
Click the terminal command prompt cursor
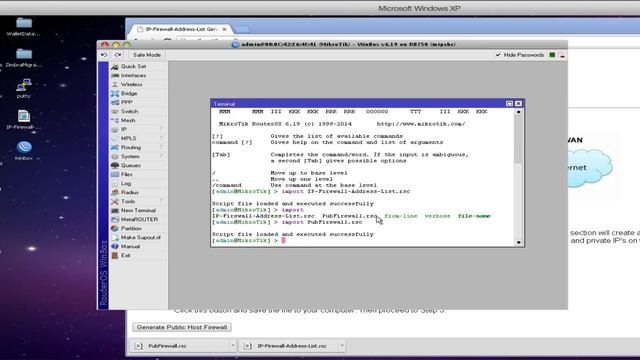pos(284,240)
